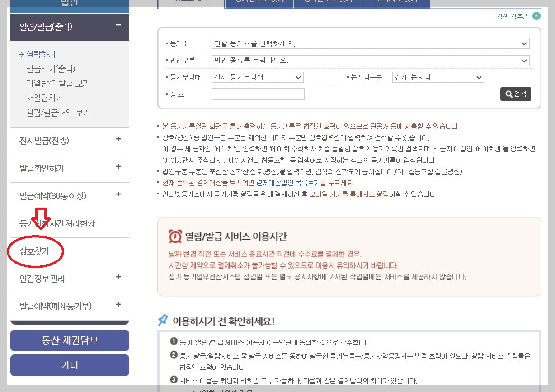The width and height of the screenshot is (555, 392).
Task: Click the magnifying glass icon inside the 검색 button
Action: 508,94
